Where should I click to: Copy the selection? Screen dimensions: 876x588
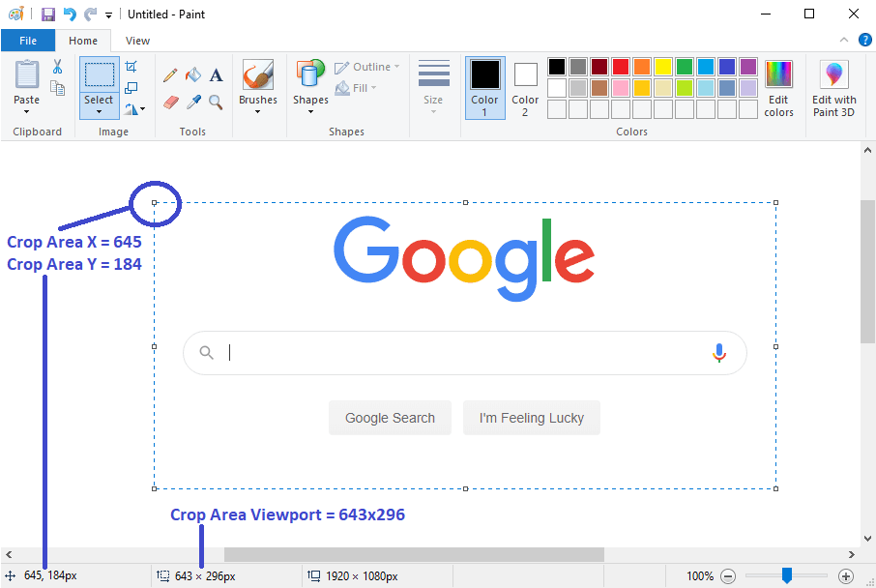[x=58, y=88]
